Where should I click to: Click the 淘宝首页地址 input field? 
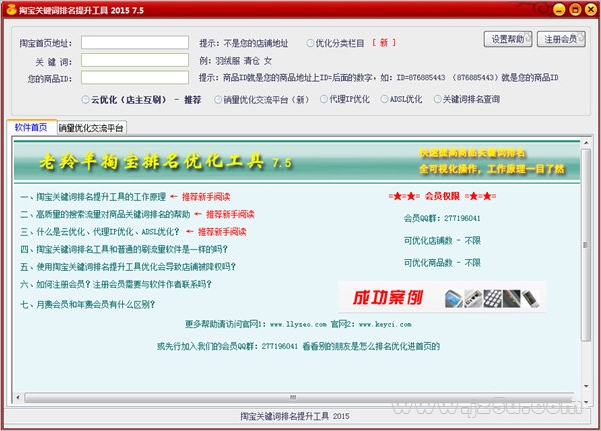coord(135,43)
